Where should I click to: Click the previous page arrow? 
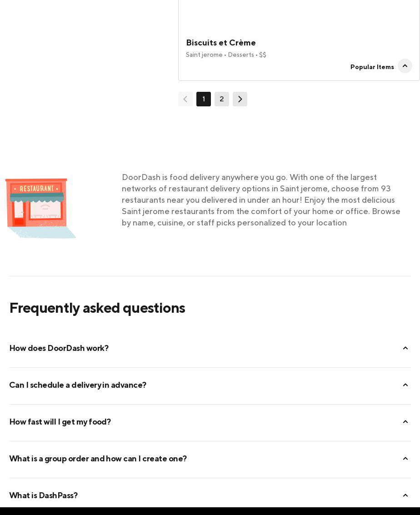[185, 99]
